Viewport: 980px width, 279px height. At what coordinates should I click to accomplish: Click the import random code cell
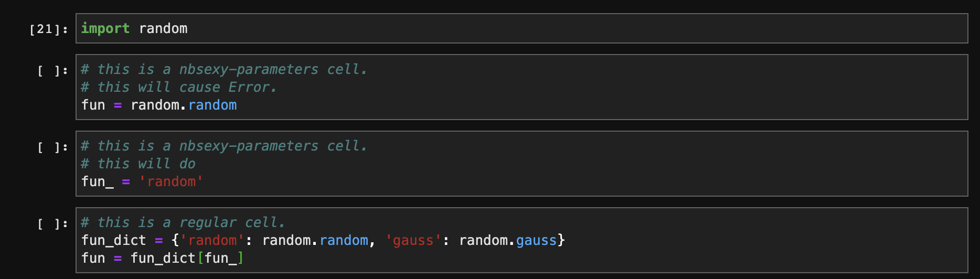(521, 28)
